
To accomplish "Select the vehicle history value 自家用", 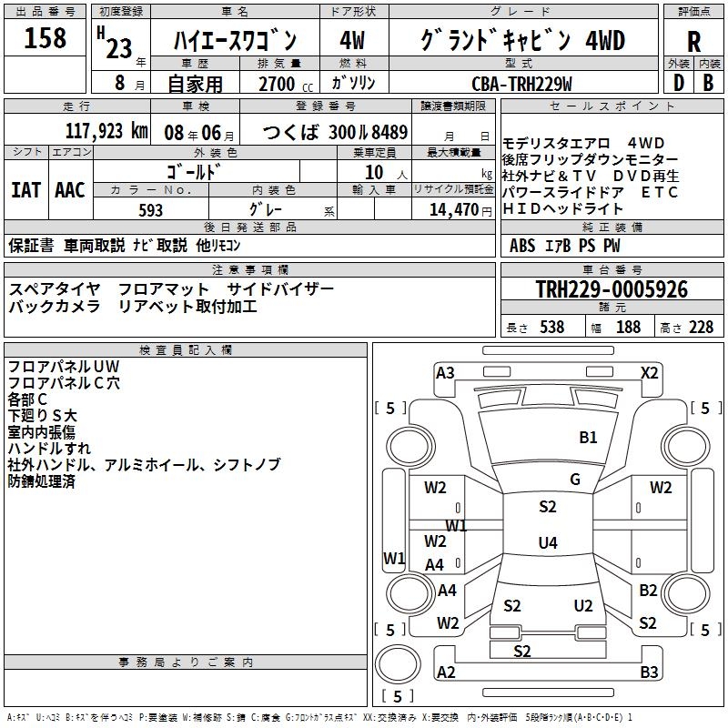I will click(195, 84).
